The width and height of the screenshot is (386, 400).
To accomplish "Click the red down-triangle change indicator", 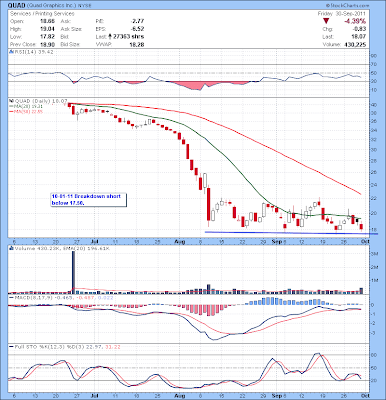I will (326, 21).
